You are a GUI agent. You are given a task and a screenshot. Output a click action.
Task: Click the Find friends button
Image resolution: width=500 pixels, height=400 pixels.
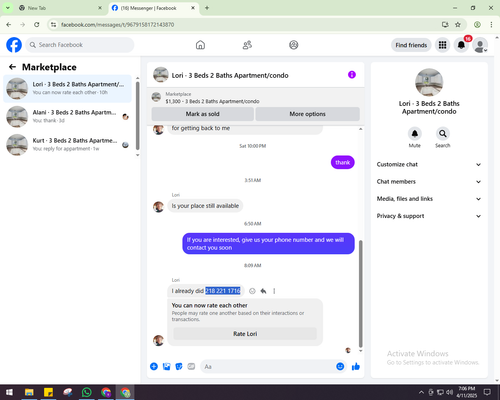[411, 45]
